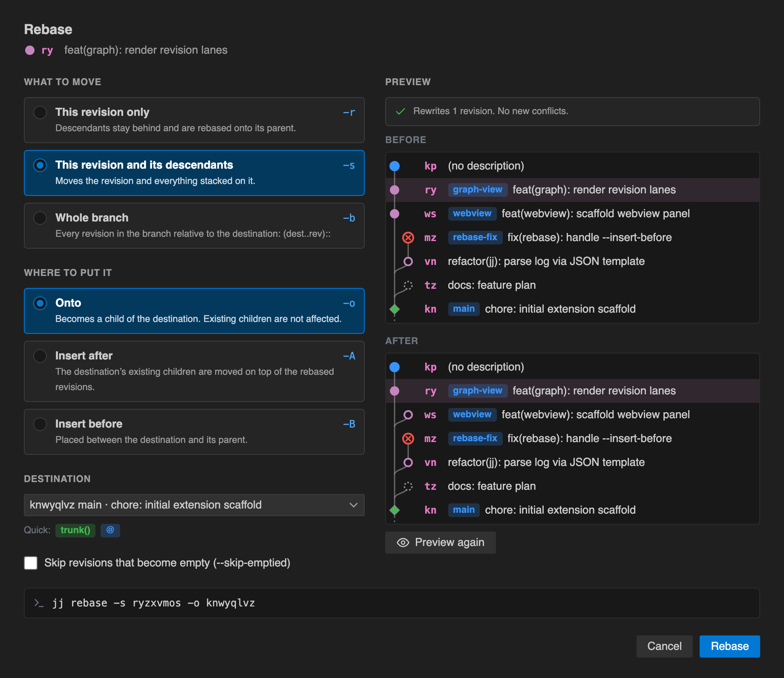Click the green diamond kn node in Before
The image size is (784, 678).
pos(395,309)
